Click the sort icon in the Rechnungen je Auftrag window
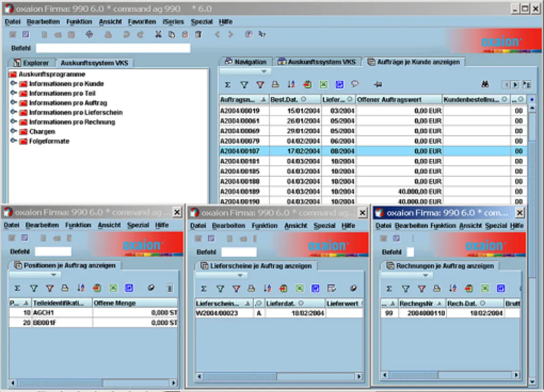This screenshot has width=544, height=392. pos(453,289)
